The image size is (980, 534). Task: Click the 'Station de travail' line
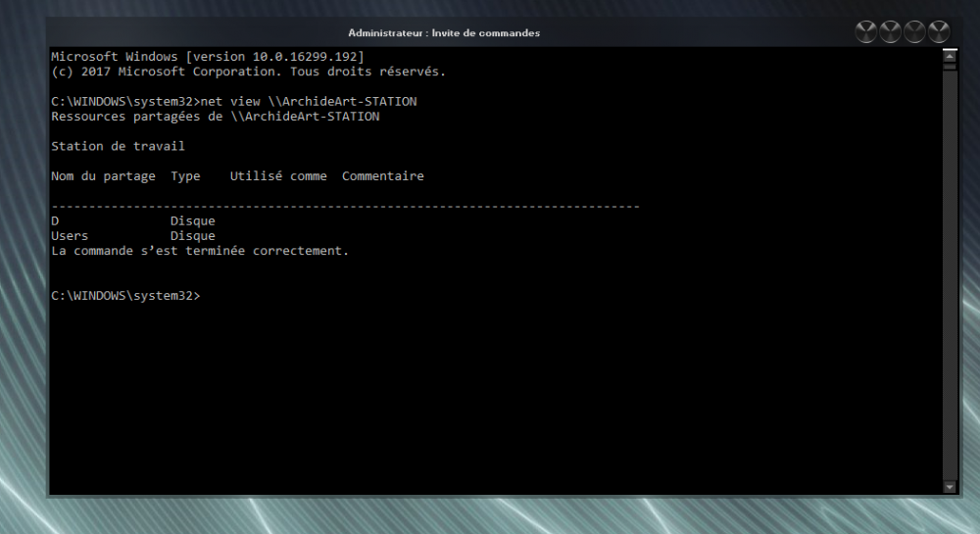click(x=119, y=146)
